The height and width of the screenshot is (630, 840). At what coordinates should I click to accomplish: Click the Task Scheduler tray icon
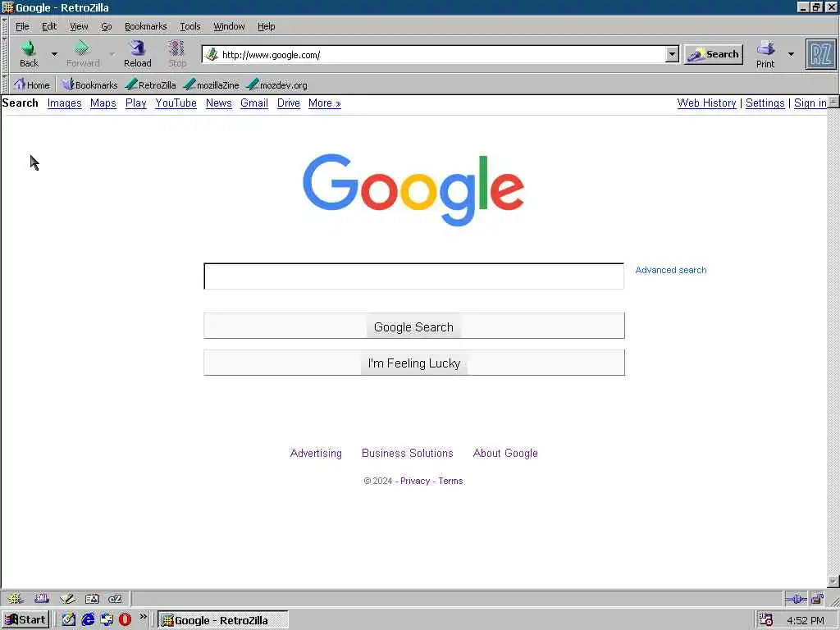pos(766,620)
